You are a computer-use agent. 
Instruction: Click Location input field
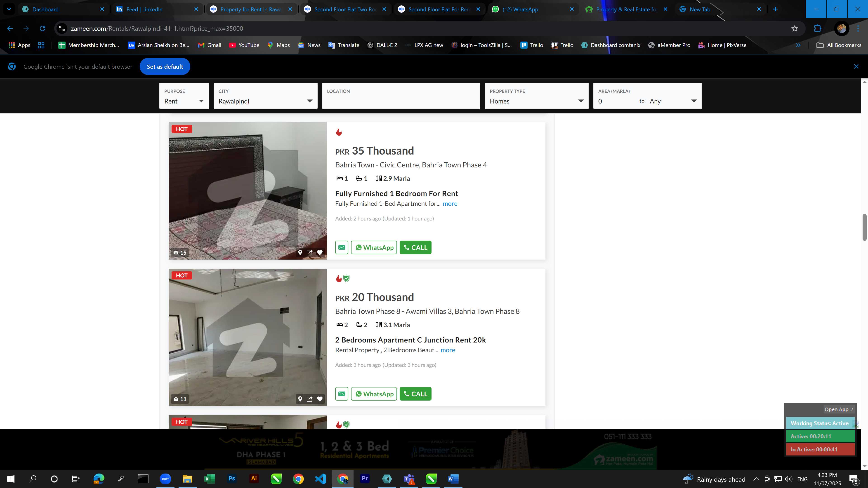coord(401,96)
